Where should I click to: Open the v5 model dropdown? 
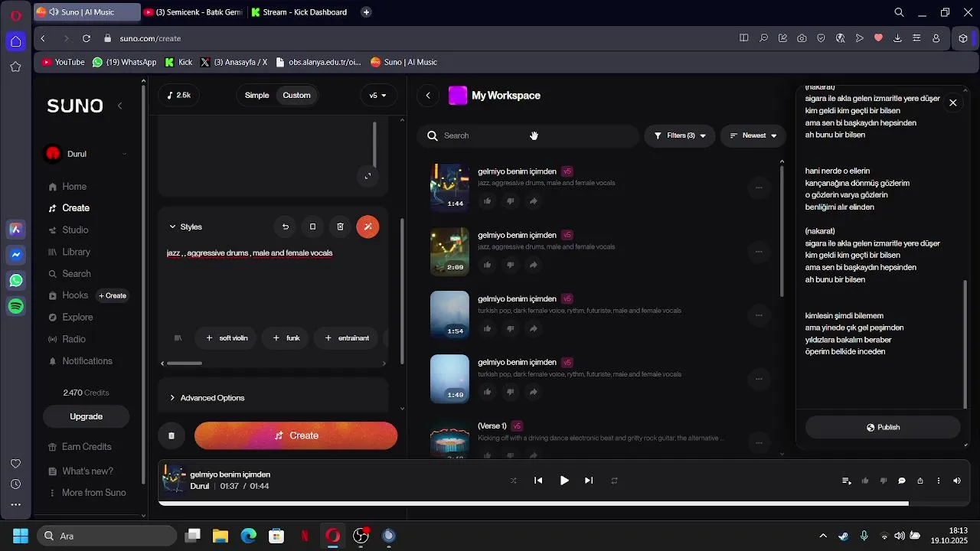[x=378, y=96]
